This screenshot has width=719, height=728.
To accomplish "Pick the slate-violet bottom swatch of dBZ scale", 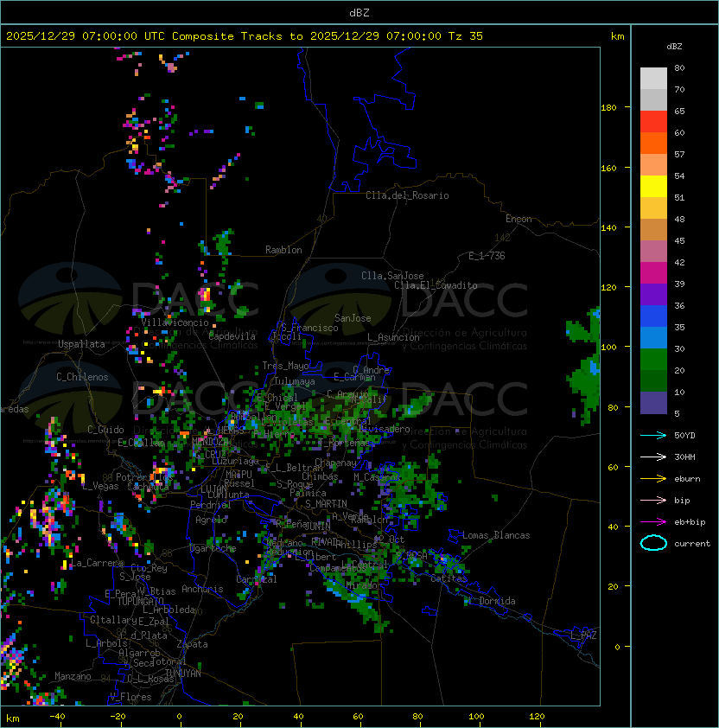I will 653,403.
